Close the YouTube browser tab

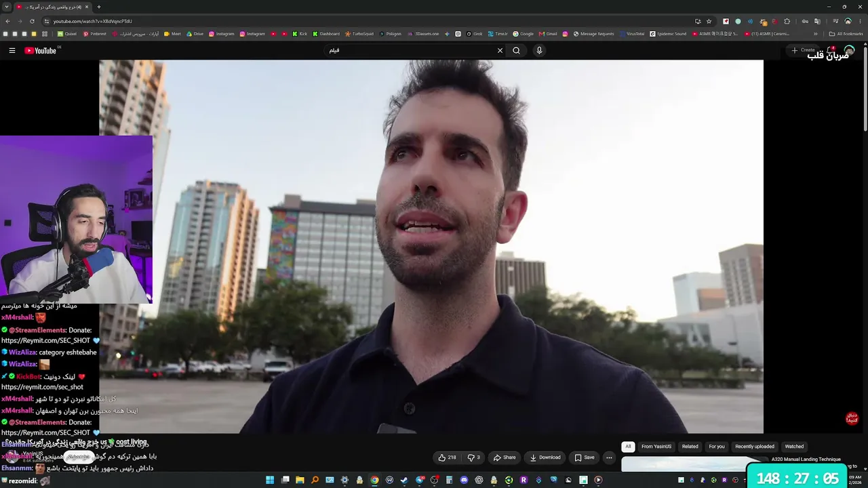[x=87, y=7]
